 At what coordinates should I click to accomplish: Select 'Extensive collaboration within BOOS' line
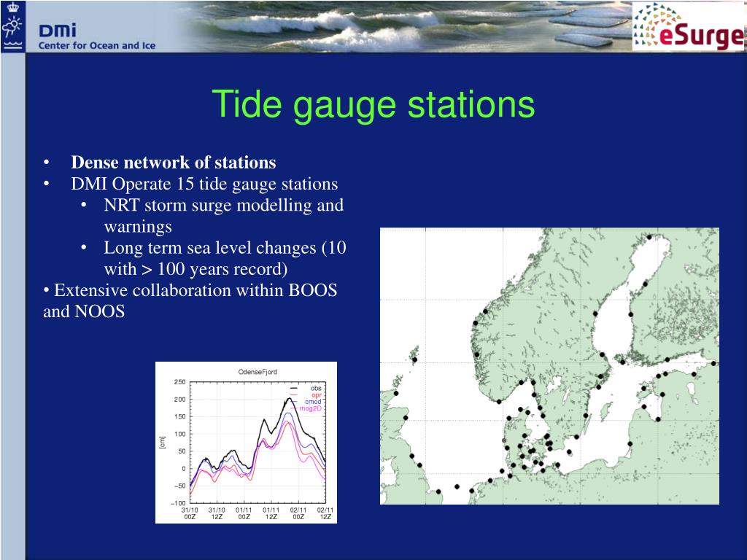[196, 290]
